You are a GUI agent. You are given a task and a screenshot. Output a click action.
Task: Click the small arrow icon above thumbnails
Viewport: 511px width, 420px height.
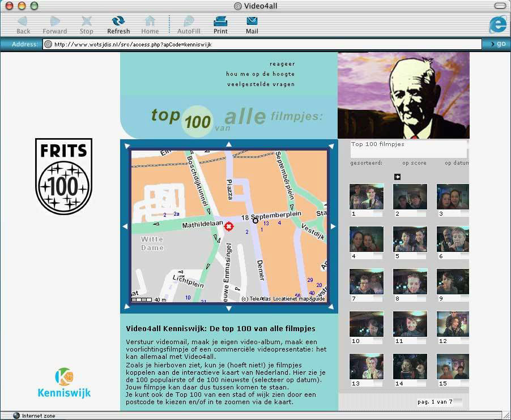coord(397,177)
